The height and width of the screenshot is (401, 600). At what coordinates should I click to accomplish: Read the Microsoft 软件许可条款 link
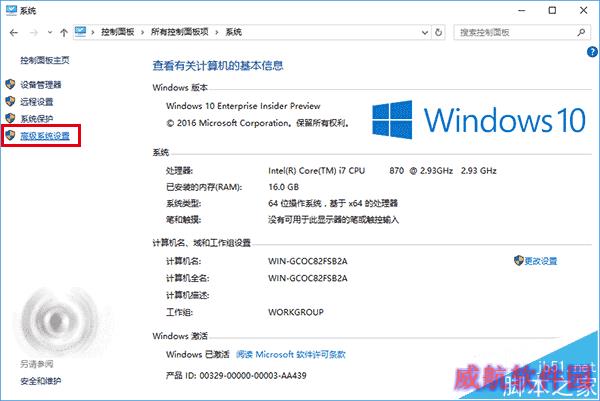[x=290, y=354]
